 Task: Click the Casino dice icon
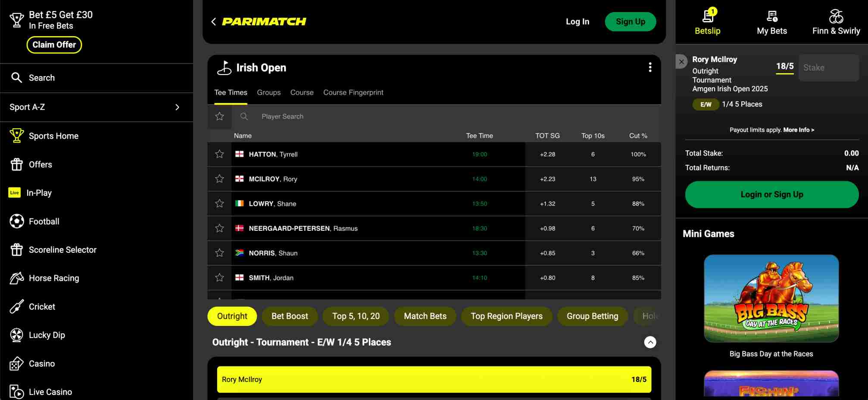pyautogui.click(x=16, y=363)
